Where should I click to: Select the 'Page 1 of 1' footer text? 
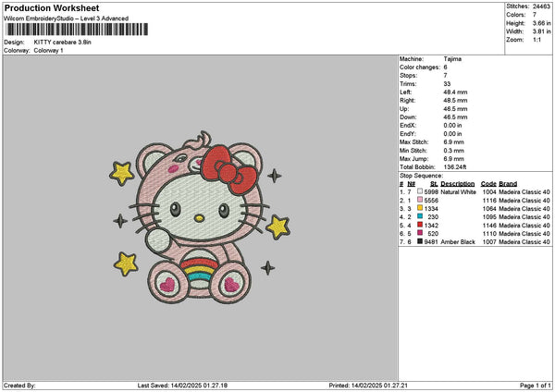536,386
